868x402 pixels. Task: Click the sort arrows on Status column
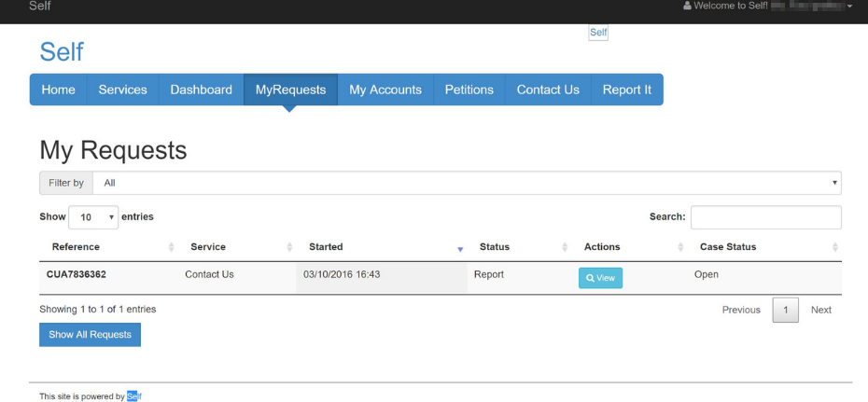[565, 247]
